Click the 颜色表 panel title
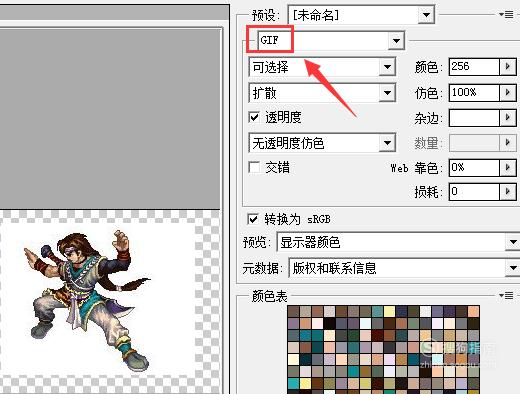 pyautogui.click(x=270, y=296)
